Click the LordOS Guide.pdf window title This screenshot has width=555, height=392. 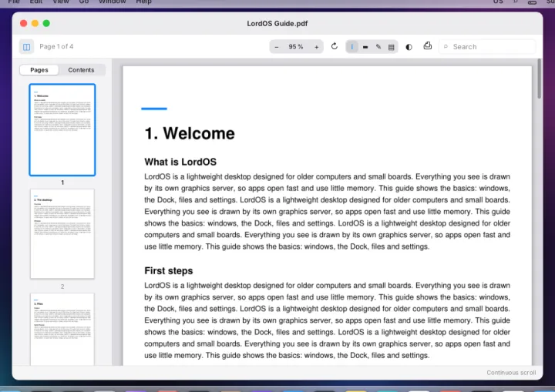pyautogui.click(x=277, y=24)
